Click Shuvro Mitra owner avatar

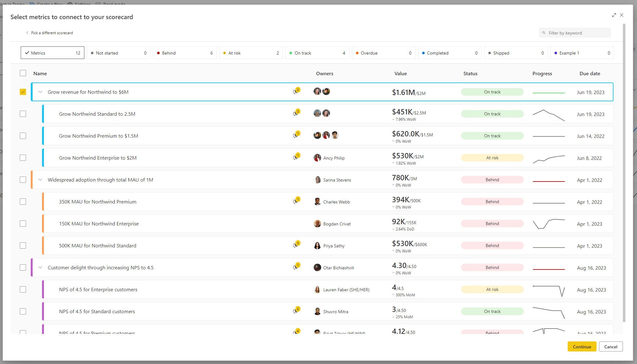point(317,311)
